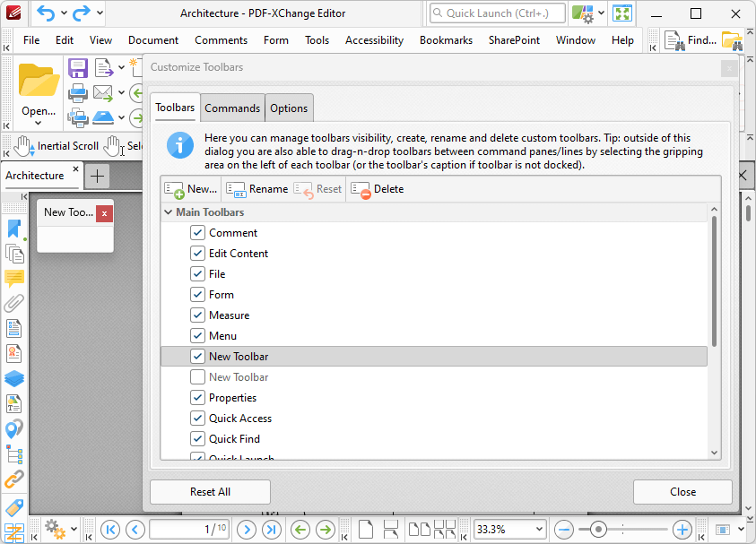This screenshot has height=544, width=756.
Task: Click toolbar list vertical scrollbar thumb
Action: coord(714,281)
